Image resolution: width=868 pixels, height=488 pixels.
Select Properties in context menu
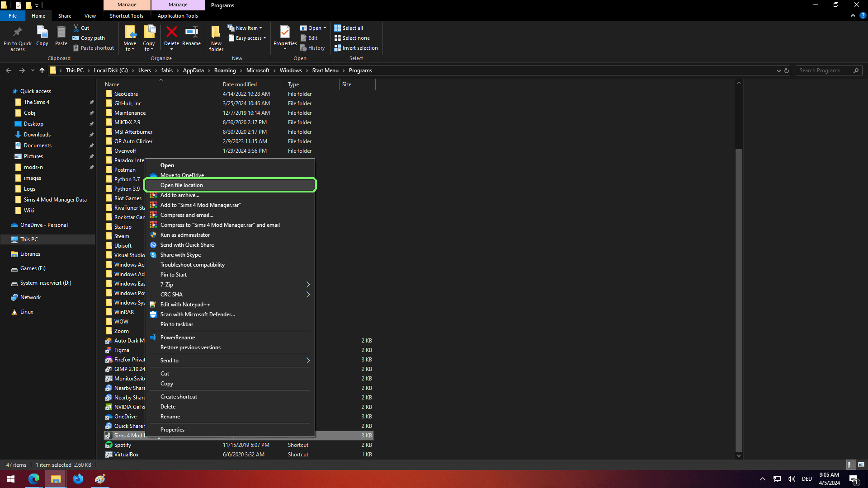tap(230, 430)
